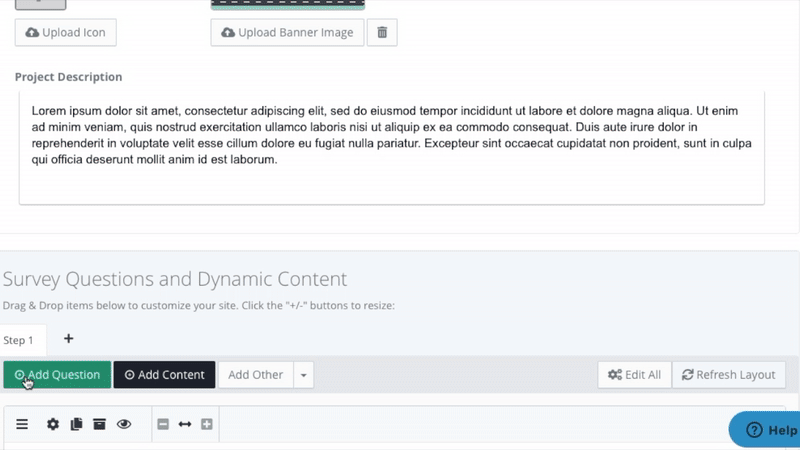Open Edit All settings
Image resolution: width=800 pixels, height=450 pixels.
click(x=634, y=375)
